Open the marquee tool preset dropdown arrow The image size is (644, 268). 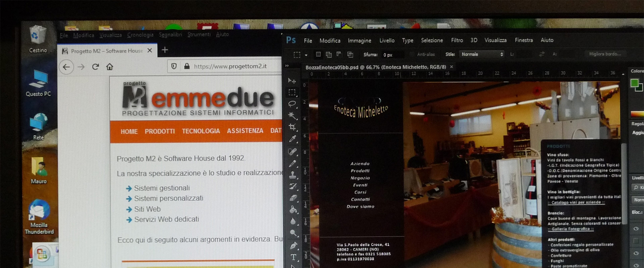point(306,55)
